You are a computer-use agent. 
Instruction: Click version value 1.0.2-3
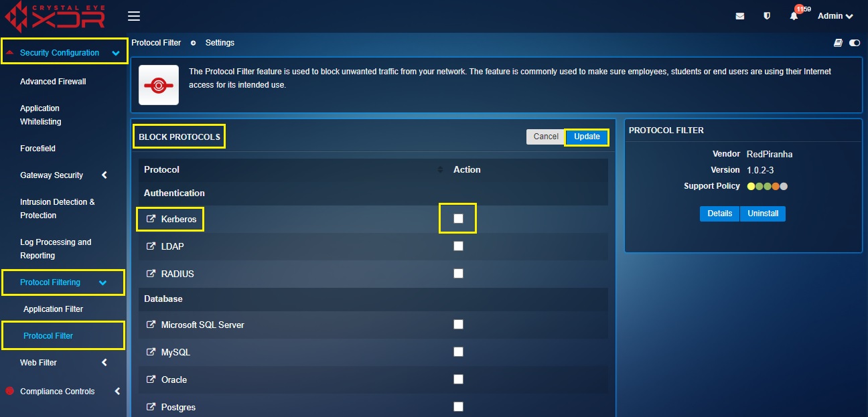(762, 170)
